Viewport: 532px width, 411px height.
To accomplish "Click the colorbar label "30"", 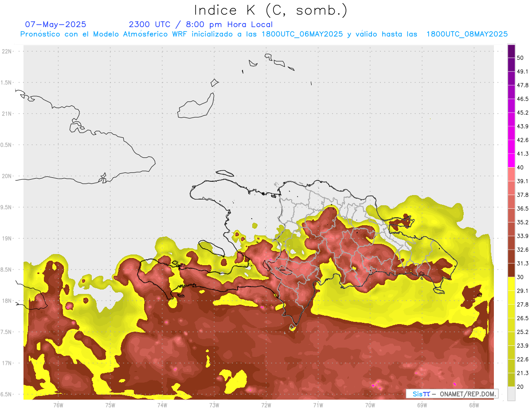I will [x=520, y=277].
